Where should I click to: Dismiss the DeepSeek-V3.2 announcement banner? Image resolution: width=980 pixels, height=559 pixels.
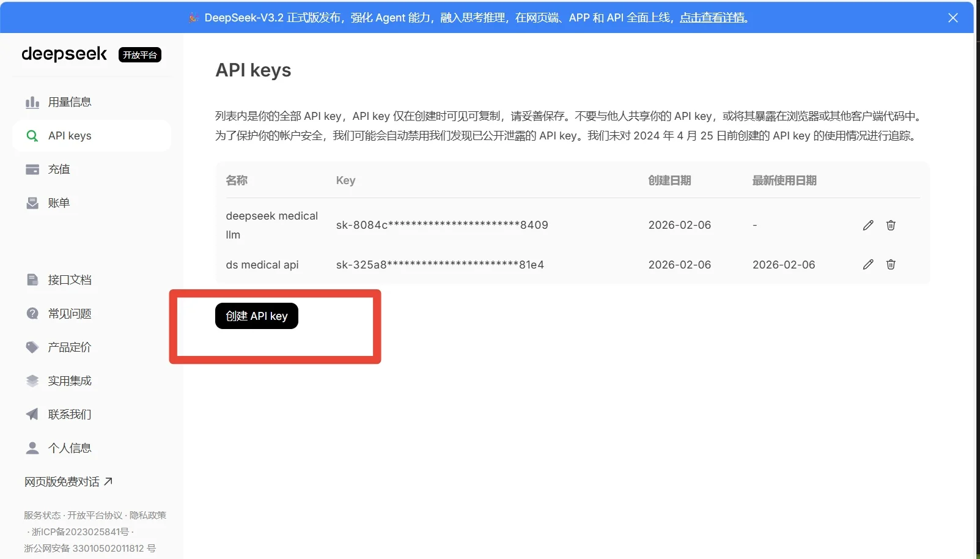953,17
